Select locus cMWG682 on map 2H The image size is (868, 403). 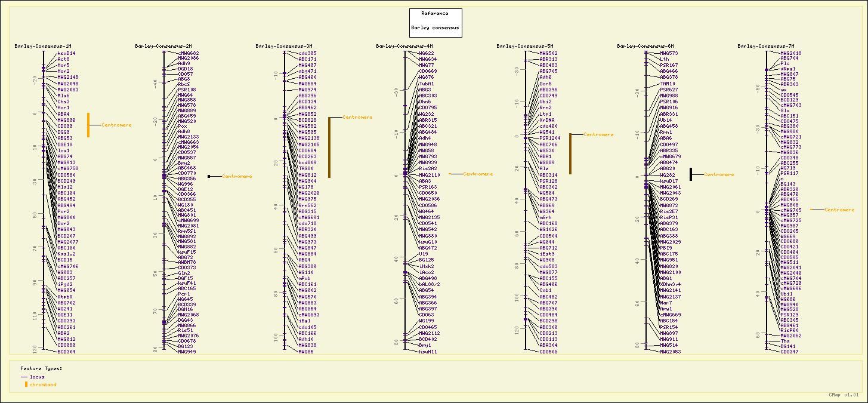(189, 53)
